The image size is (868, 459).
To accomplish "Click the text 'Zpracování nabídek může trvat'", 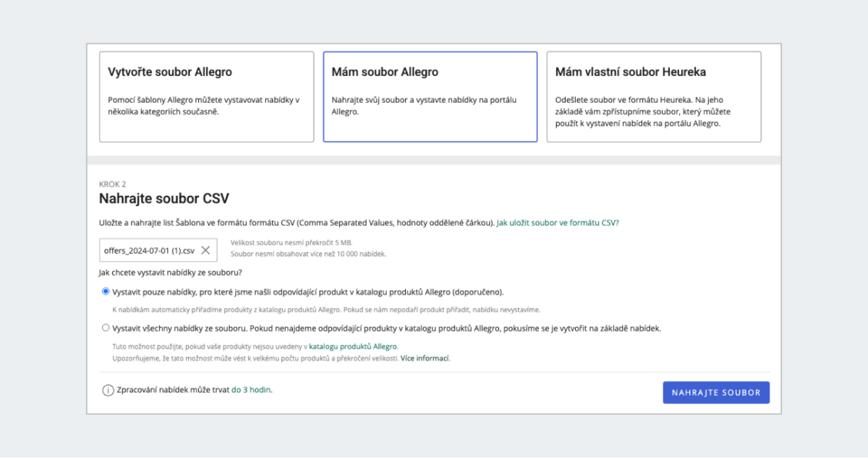I will point(173,390).
